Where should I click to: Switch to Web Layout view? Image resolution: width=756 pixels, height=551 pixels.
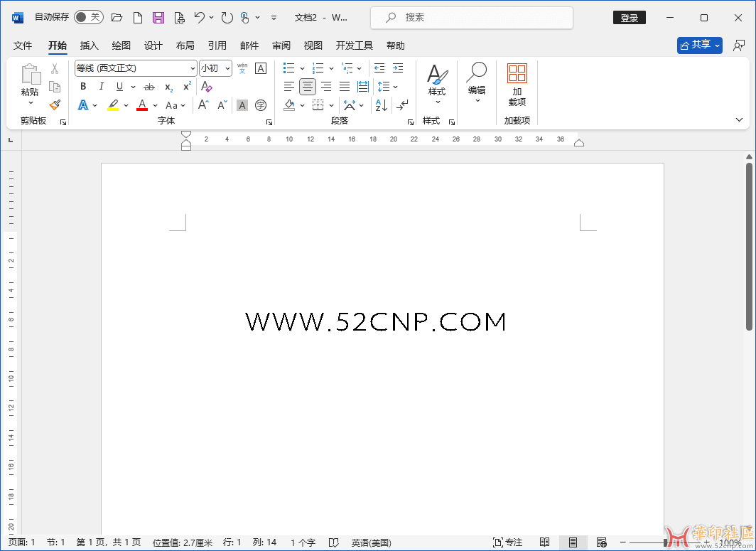tap(601, 542)
